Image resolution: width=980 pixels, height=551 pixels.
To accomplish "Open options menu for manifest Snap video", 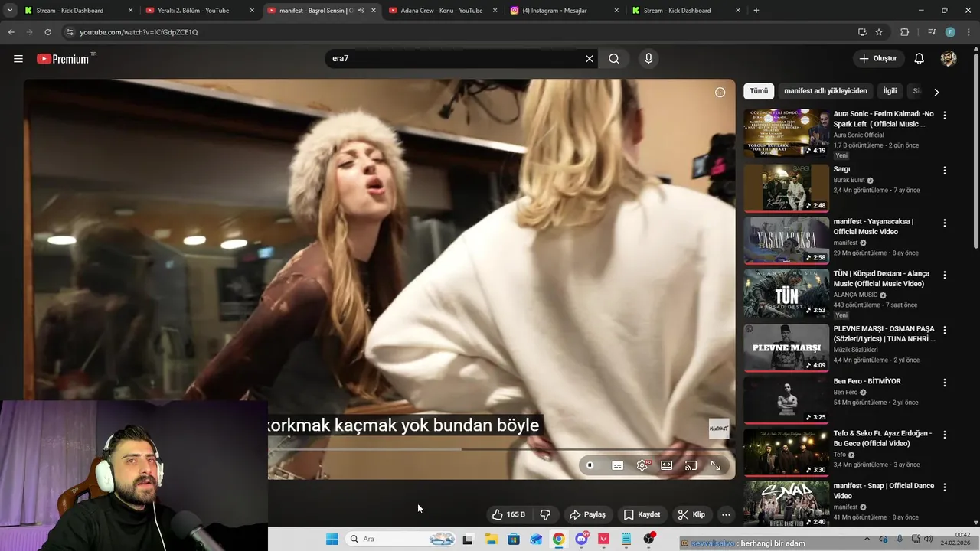I will (944, 487).
